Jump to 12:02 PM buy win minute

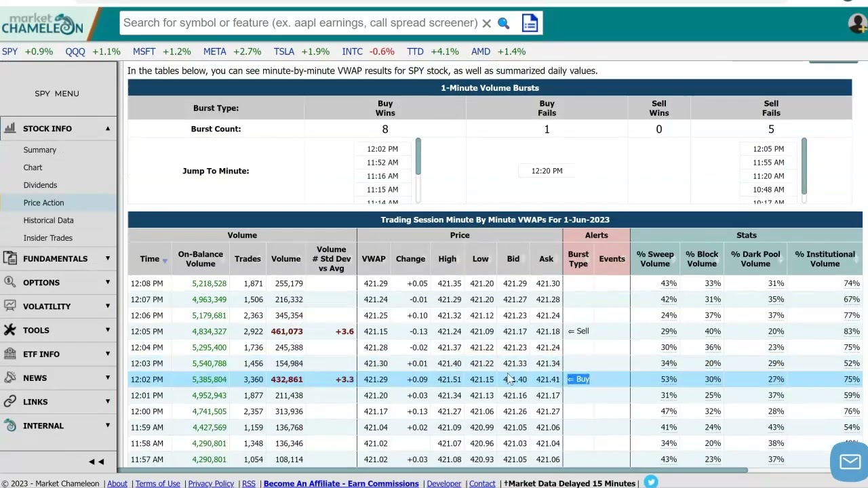click(x=382, y=149)
